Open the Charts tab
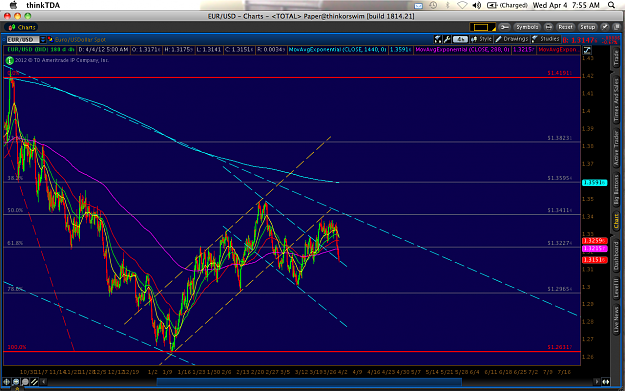Screen dimensions: 625x391 point(22,27)
